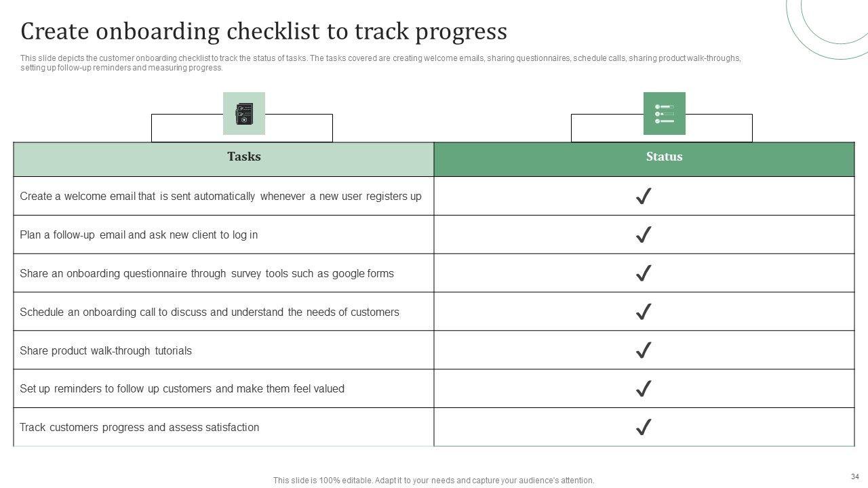The image size is (868, 488).
Task: Click slide number 34 in the corner
Action: click(854, 476)
